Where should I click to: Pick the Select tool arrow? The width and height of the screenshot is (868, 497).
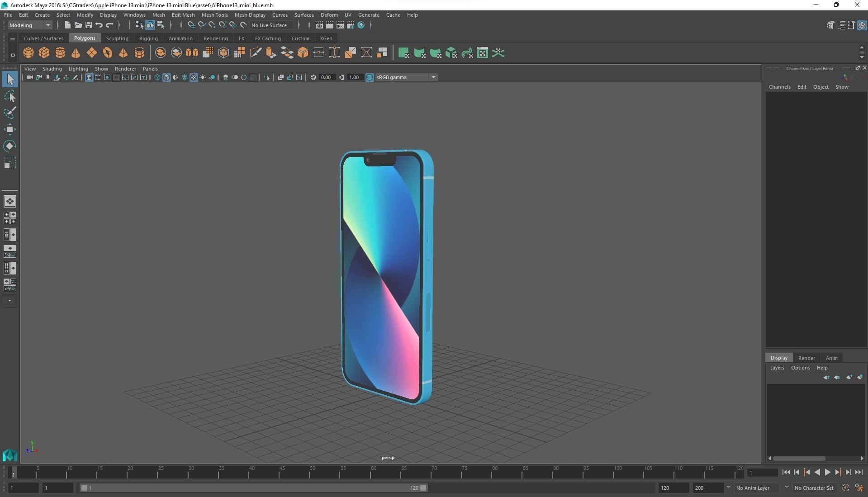coord(10,80)
